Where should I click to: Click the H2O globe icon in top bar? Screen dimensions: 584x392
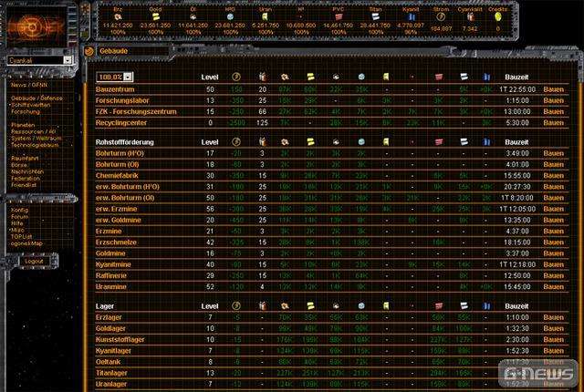coord(230,16)
